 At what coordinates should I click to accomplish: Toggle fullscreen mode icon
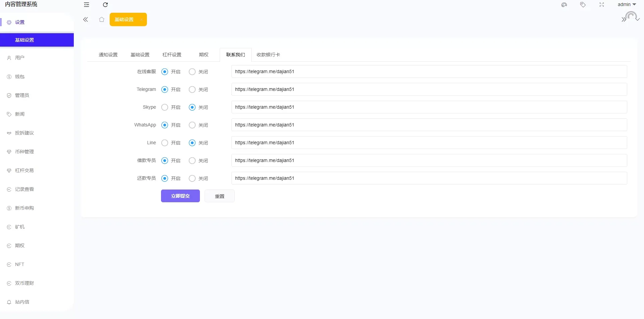[602, 5]
